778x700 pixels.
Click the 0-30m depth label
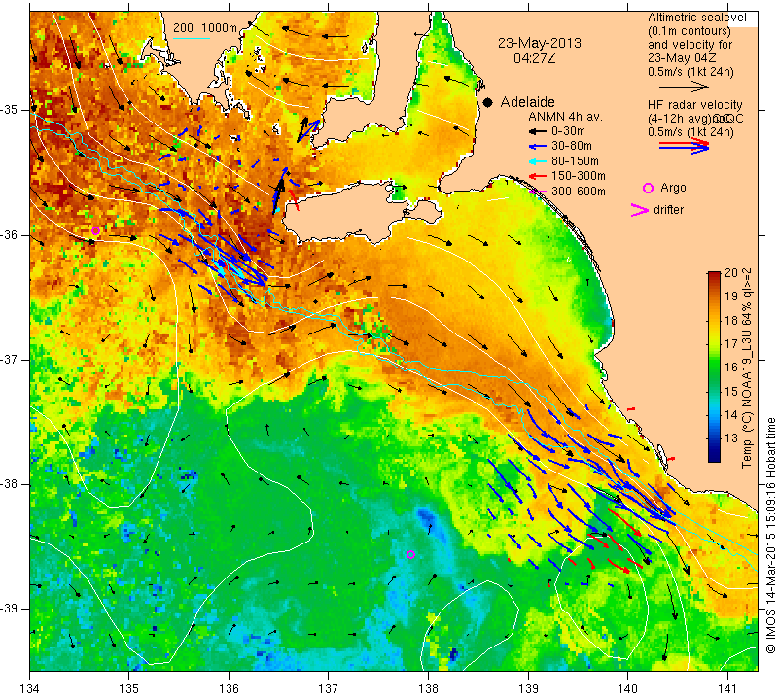click(568, 131)
